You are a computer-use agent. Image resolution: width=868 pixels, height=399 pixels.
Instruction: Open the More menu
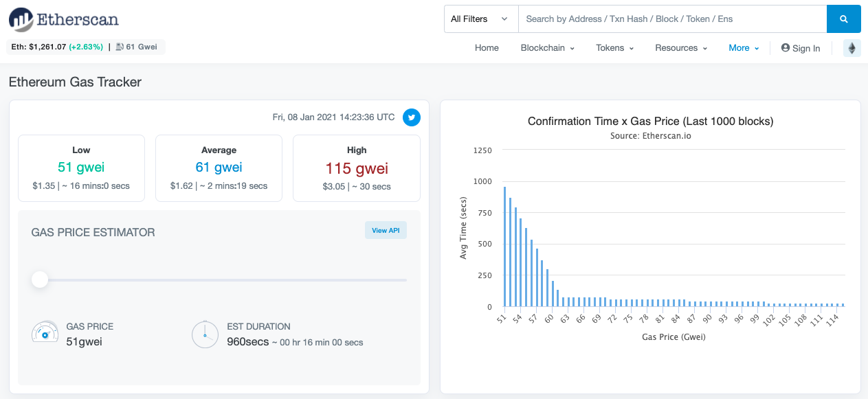click(744, 48)
